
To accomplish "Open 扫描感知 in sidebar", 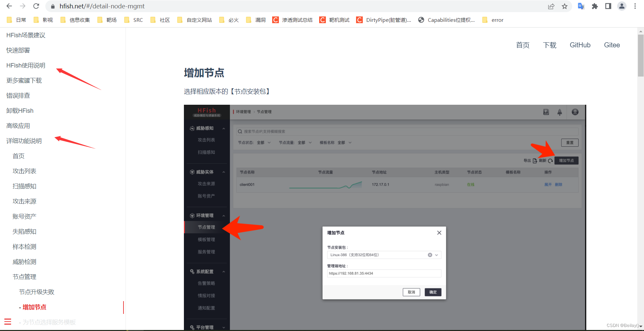I will [x=24, y=186].
